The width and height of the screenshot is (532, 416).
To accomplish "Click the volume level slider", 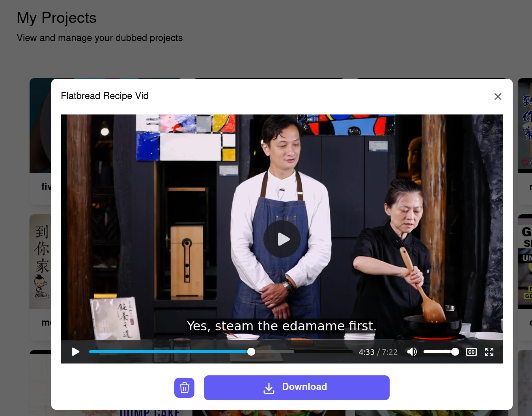I will 441,352.
